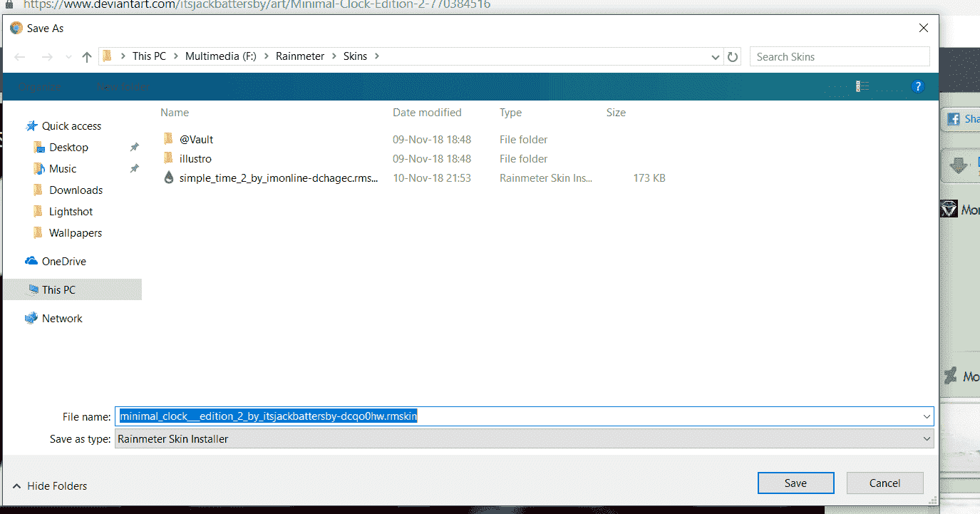Screen dimensions: 980x514
Task: Click the Rainmeter droplet file icon
Action: (168, 178)
